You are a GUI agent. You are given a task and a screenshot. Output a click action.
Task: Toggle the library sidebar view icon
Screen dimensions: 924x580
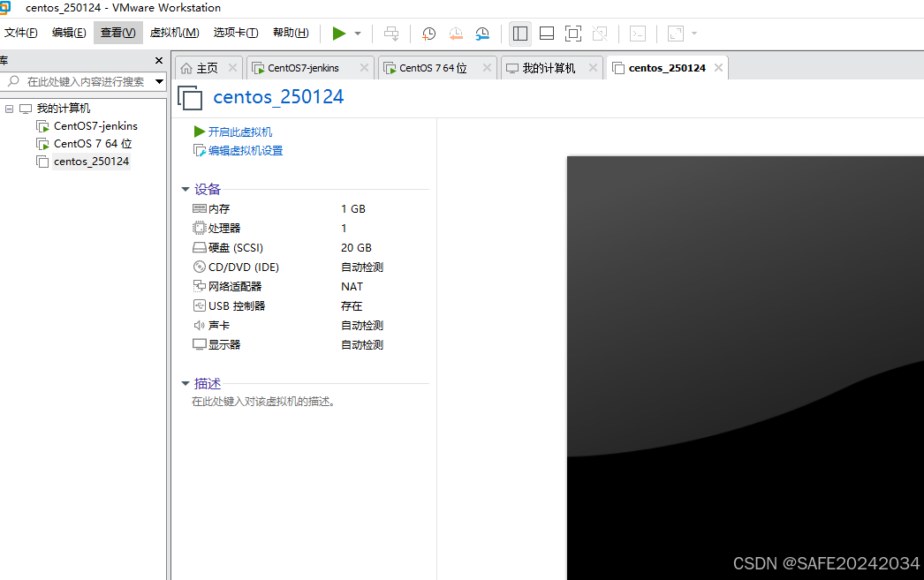(520, 34)
